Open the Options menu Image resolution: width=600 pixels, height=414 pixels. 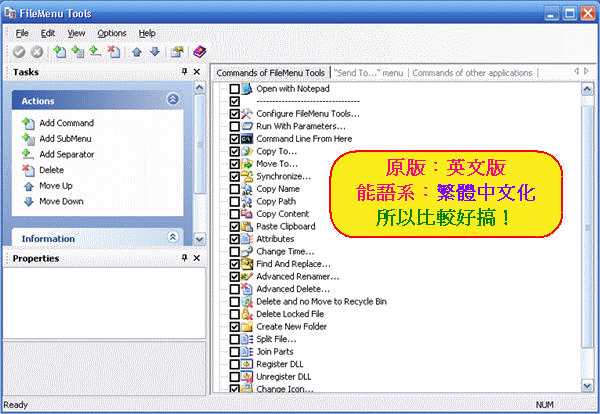pos(112,33)
